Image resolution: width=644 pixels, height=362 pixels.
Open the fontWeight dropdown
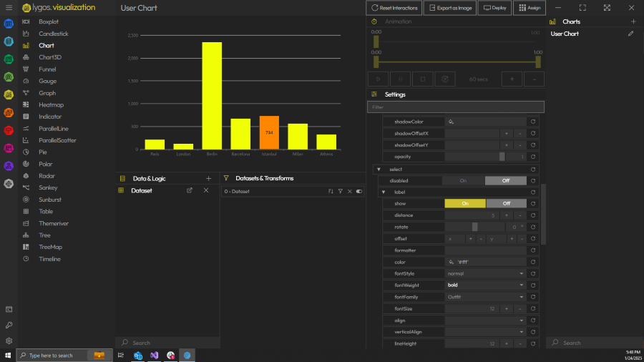pyautogui.click(x=485, y=285)
